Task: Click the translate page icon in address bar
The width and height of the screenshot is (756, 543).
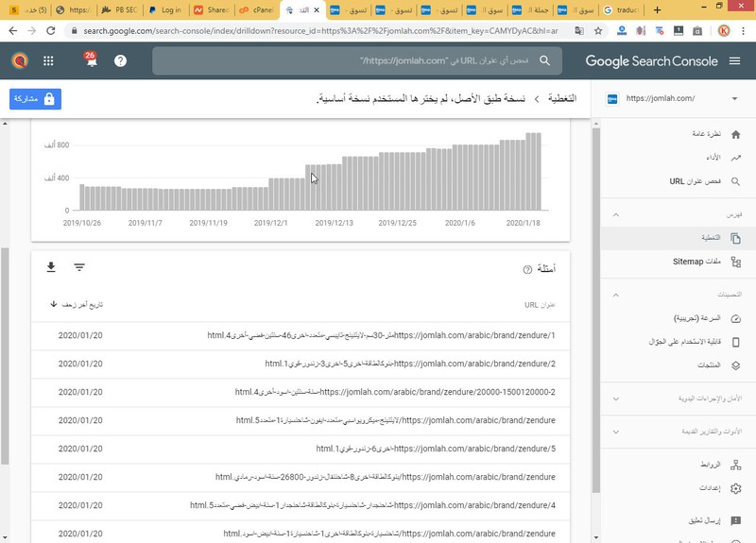Action: point(579,31)
